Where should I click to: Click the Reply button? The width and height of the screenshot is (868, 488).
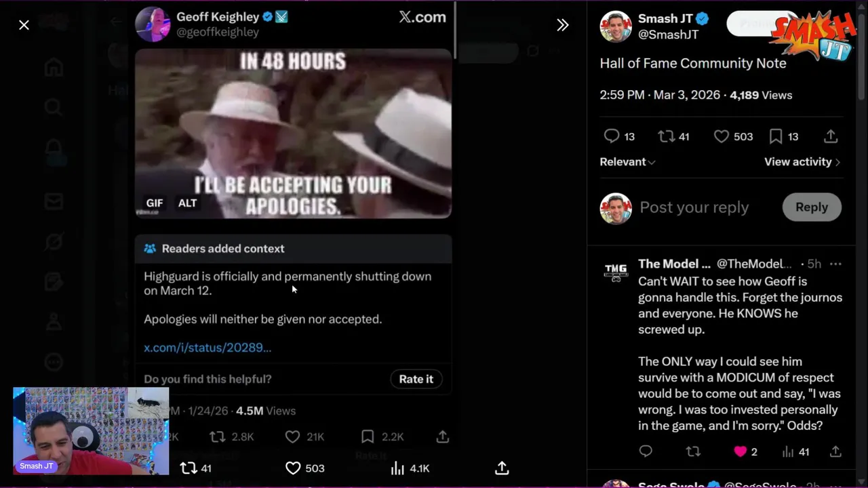point(811,207)
